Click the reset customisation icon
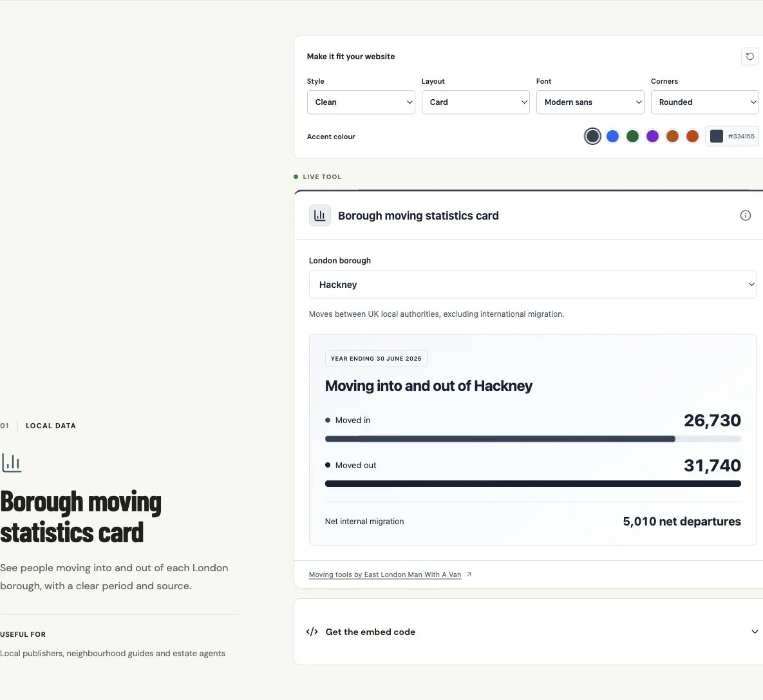Image resolution: width=763 pixels, height=700 pixels. tap(750, 57)
